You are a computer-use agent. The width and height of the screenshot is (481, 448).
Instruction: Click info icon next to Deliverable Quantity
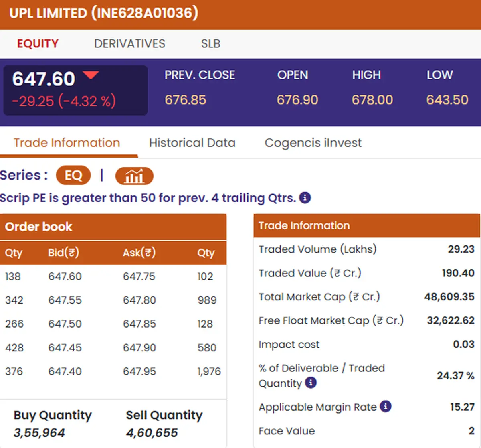tap(311, 383)
